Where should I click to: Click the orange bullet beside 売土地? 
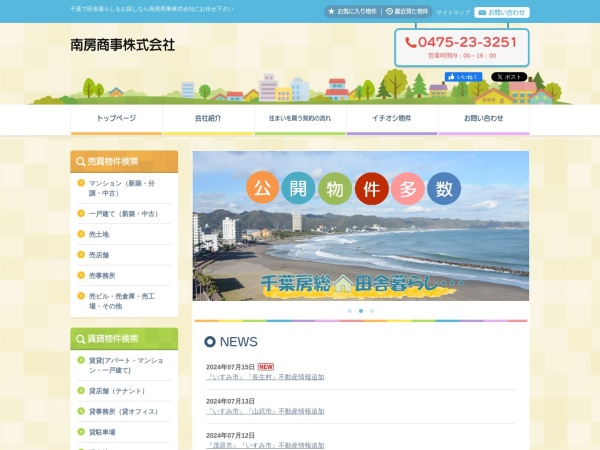[x=81, y=234]
